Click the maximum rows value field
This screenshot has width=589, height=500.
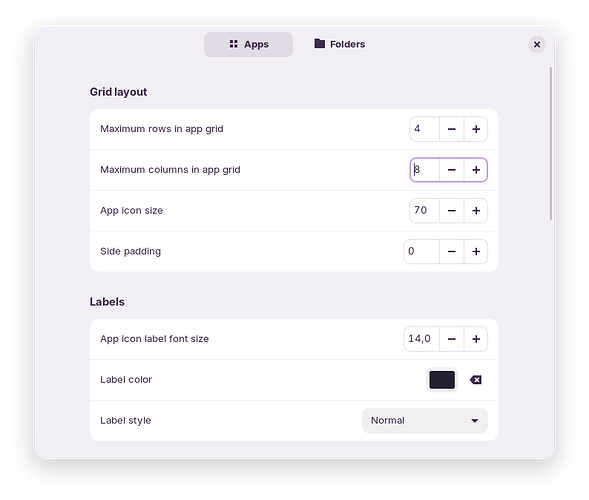(x=424, y=129)
